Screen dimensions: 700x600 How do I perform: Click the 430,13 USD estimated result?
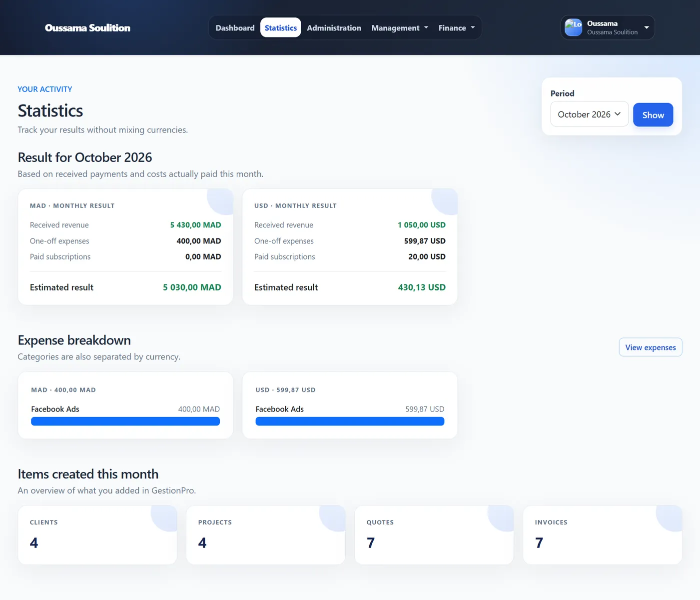[422, 287]
